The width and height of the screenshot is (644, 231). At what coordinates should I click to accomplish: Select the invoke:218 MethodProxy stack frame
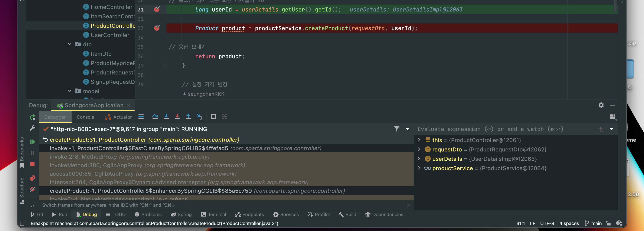(226, 157)
